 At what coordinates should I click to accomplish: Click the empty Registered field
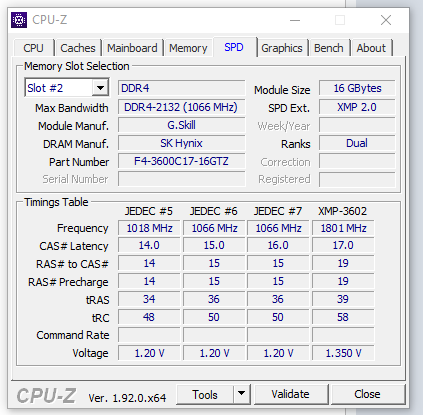pos(357,179)
